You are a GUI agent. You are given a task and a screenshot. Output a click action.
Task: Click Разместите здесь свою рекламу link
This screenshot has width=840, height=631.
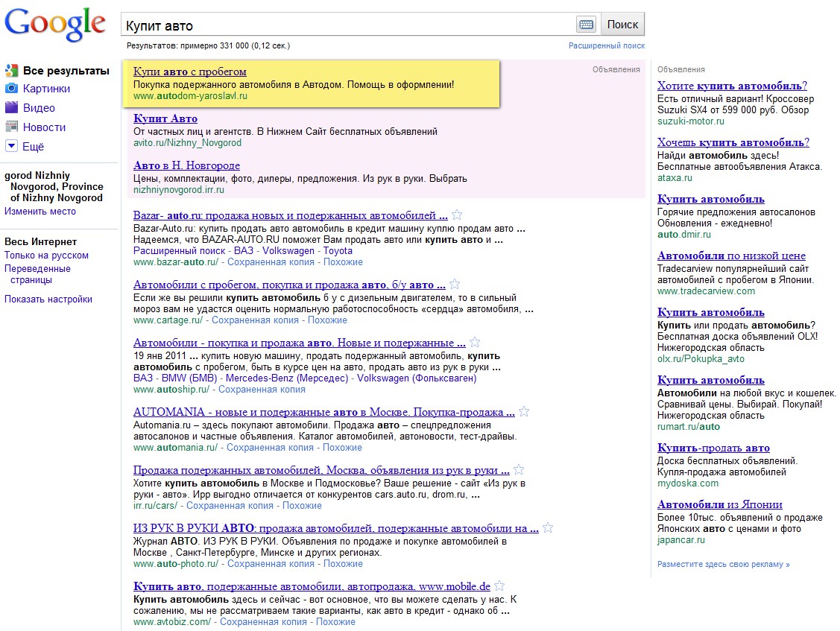coord(723,564)
